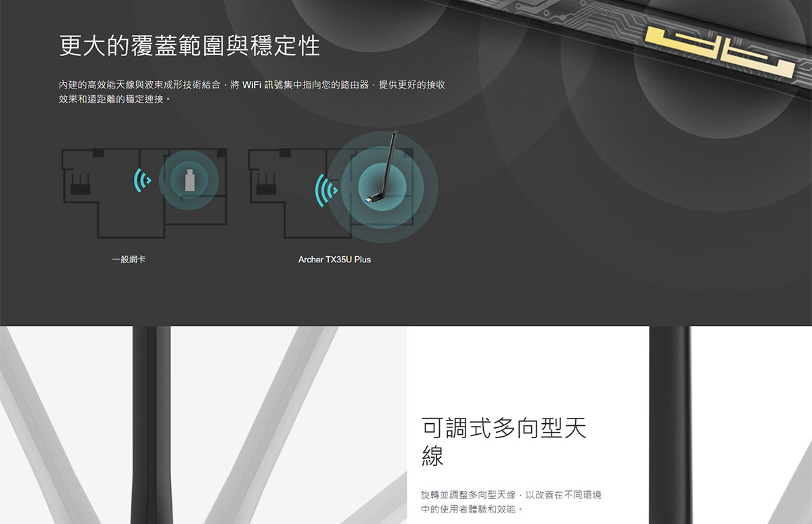Click the Wi-Fi signal waves in the 一般網卡 diagram
812x524 pixels.
pos(141,181)
